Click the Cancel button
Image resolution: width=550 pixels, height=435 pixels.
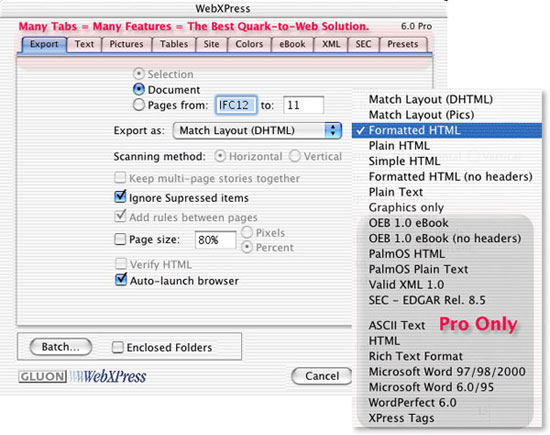(322, 376)
